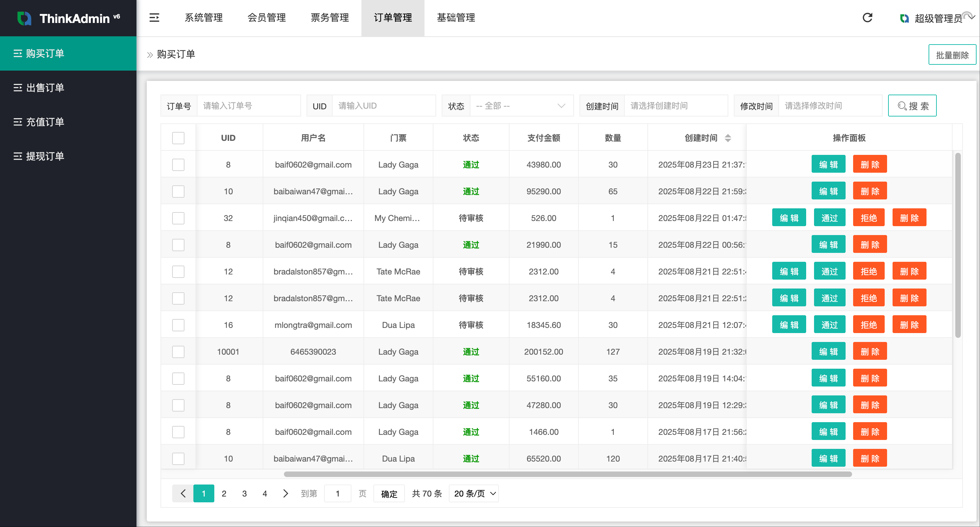This screenshot has width=980, height=527.
Task: Click the horizontal table scrollbar
Action: click(x=567, y=474)
